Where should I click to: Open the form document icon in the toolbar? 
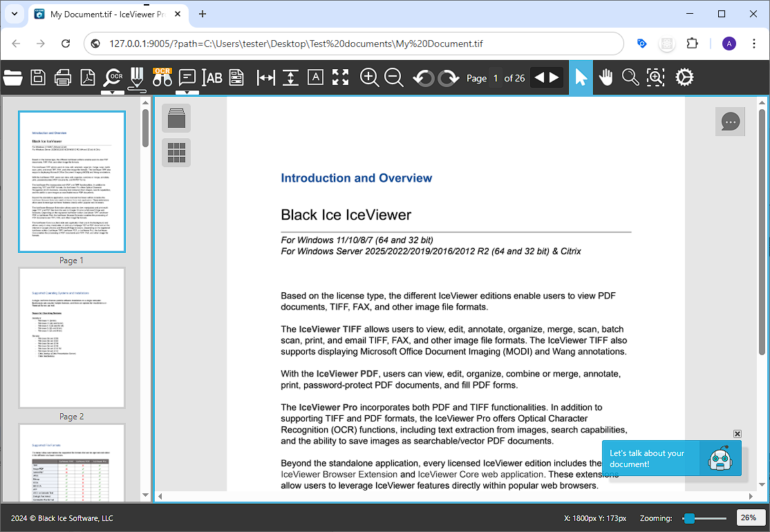click(x=236, y=77)
